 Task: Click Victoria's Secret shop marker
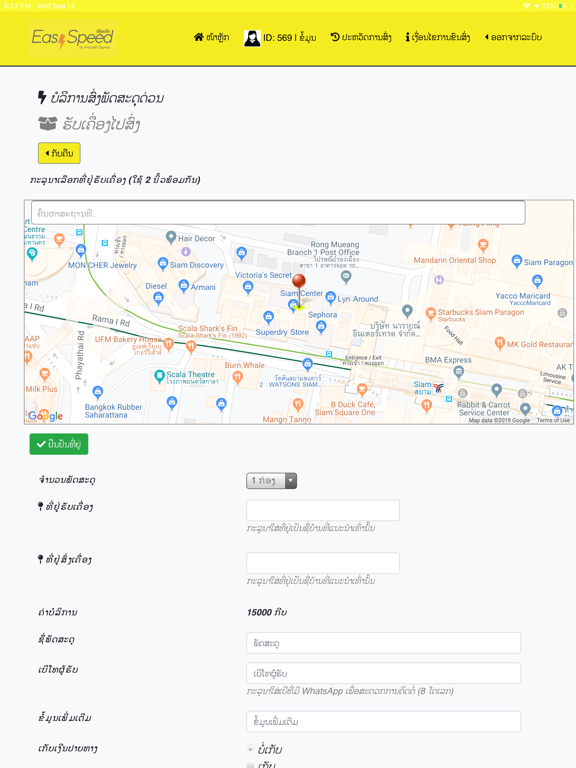tap(248, 288)
